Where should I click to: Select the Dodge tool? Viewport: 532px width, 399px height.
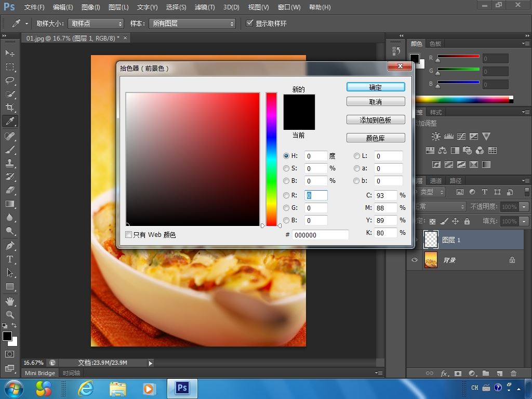(10, 231)
